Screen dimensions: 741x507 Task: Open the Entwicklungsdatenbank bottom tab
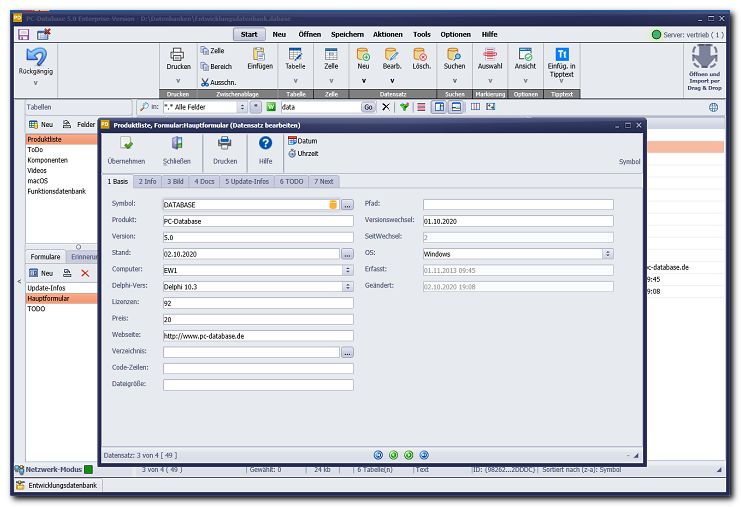(x=57, y=485)
